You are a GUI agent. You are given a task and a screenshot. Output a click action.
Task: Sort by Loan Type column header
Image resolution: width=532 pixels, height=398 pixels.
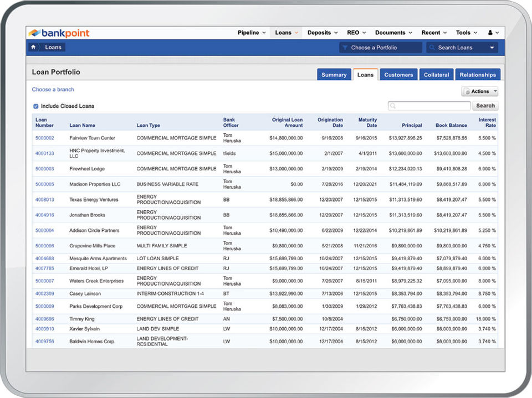pos(149,126)
